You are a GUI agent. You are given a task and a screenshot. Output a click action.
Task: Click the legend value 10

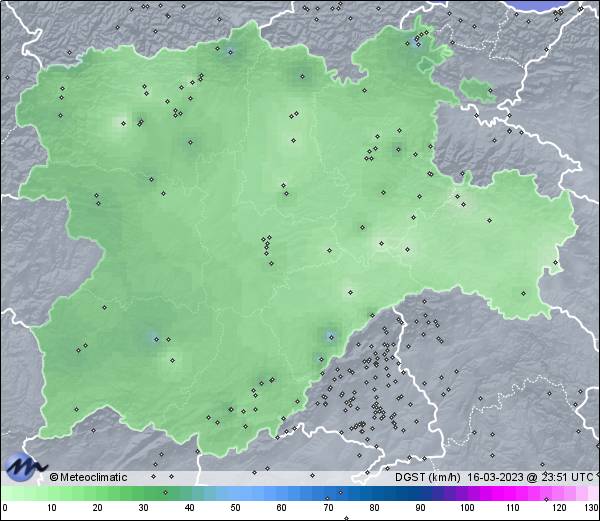coord(52,508)
